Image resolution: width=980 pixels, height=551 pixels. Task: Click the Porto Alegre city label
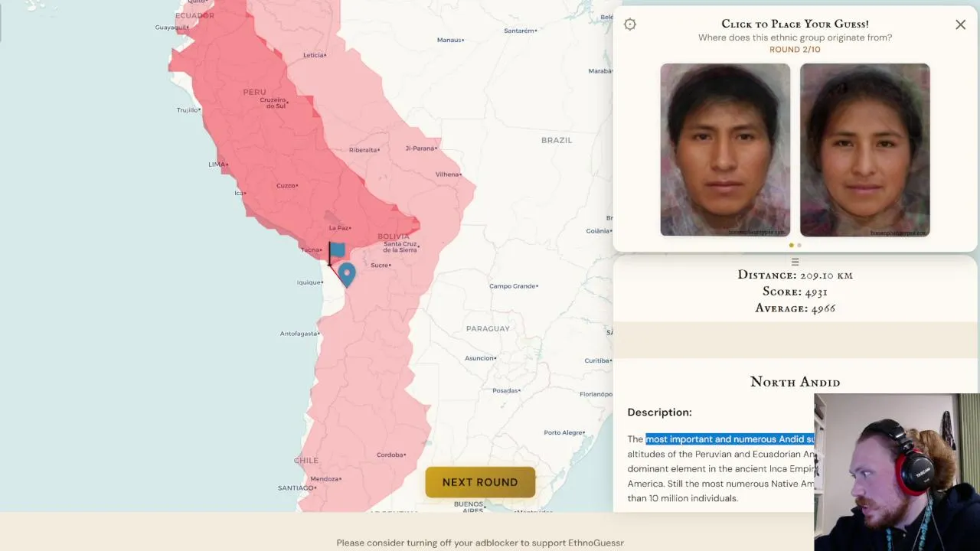point(564,432)
